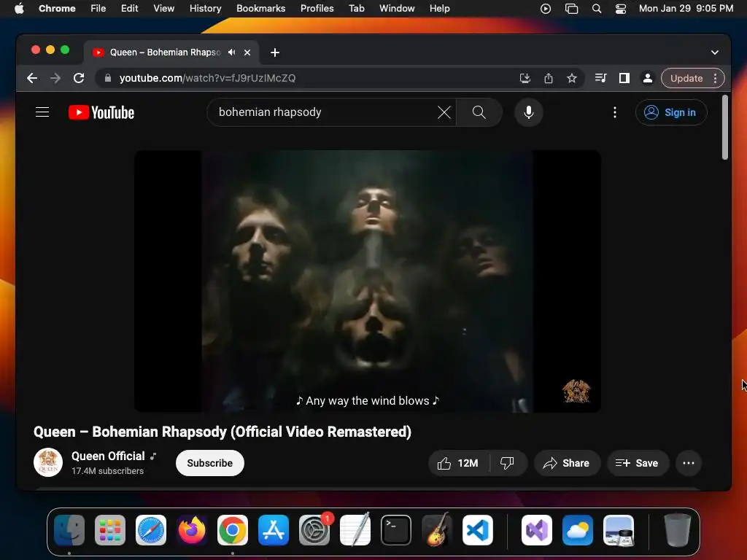The height and width of the screenshot is (560, 747).
Task: Open Terminal from the Dock
Action: pyautogui.click(x=396, y=529)
